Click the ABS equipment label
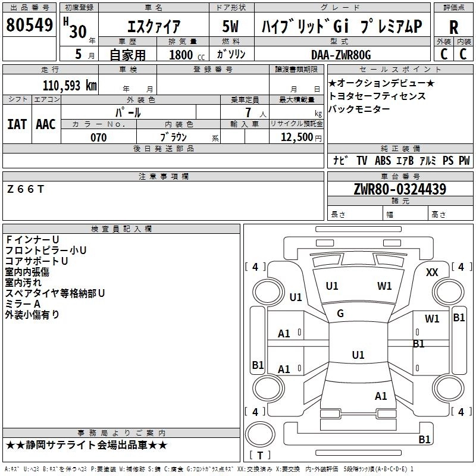 [383, 161]
